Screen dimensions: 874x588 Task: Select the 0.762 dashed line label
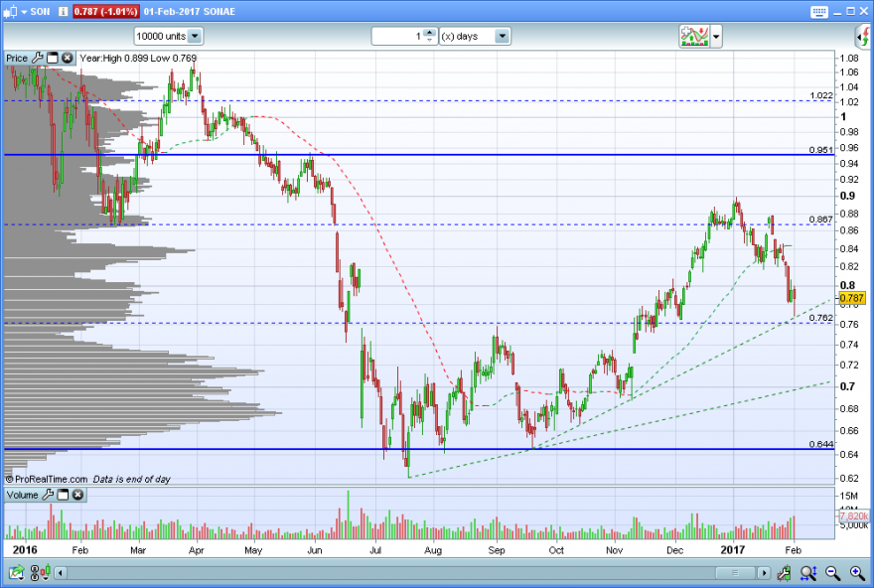821,318
